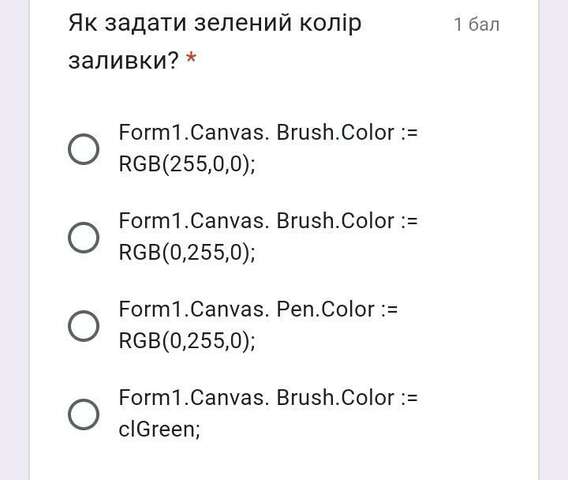Click the Brush.Color line above RGB(255,0,0)
Image resolution: width=568 pixels, height=480 pixels.
pyautogui.click(x=268, y=133)
